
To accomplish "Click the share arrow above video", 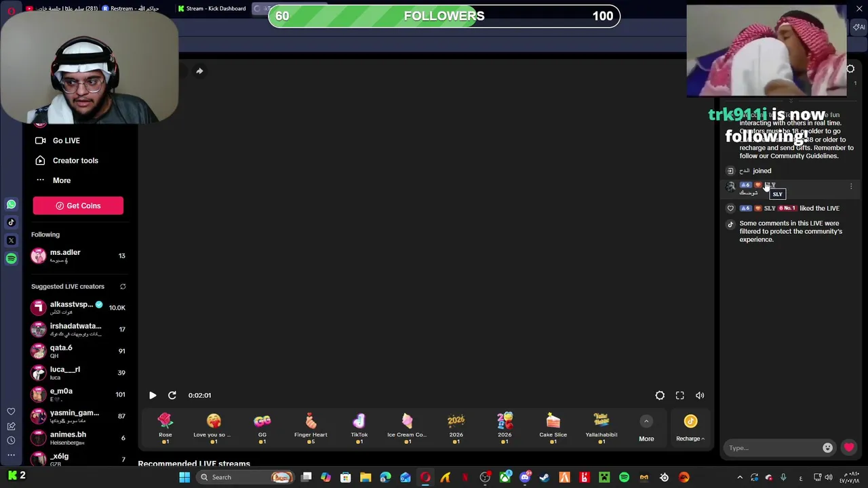I will pos(199,71).
